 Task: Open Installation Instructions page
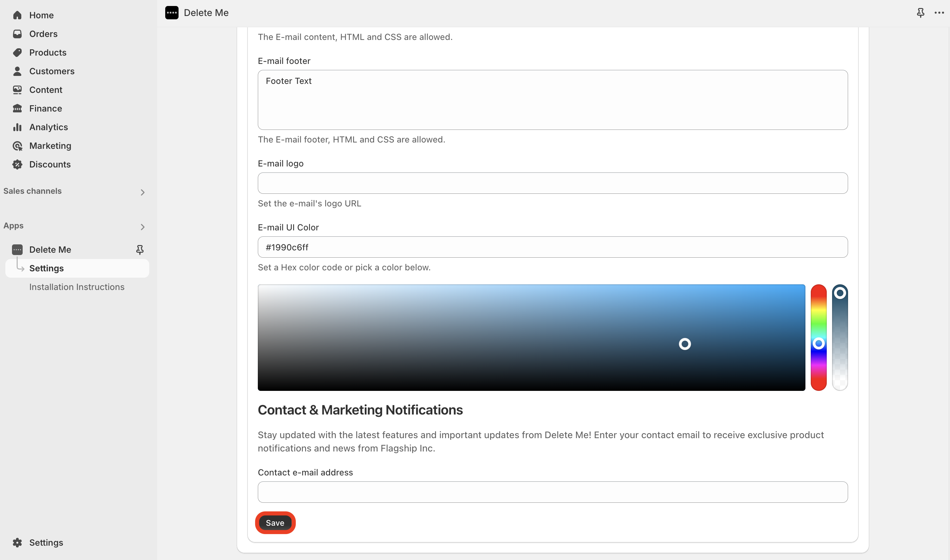click(x=77, y=287)
